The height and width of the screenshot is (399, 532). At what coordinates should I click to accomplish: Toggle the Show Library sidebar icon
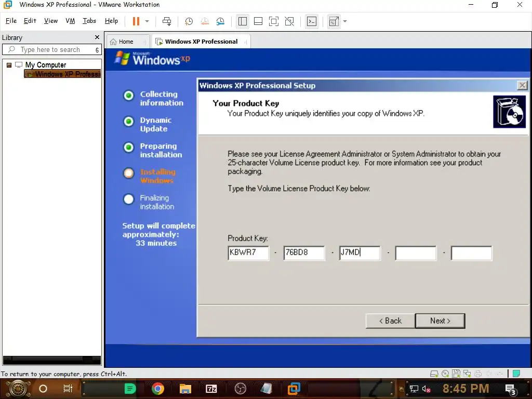click(x=242, y=21)
